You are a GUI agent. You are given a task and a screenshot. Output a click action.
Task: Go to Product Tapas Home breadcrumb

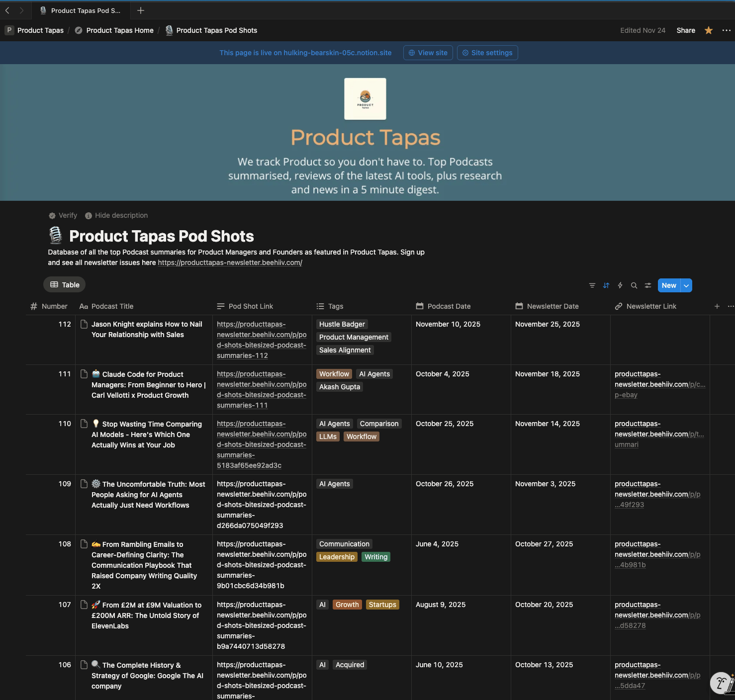coord(114,30)
